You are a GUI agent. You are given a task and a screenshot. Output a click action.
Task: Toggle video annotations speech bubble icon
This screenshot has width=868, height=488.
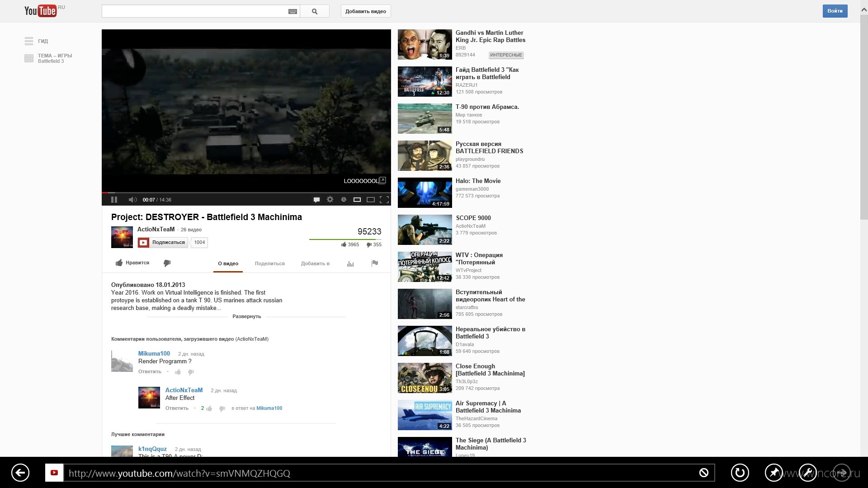click(316, 200)
